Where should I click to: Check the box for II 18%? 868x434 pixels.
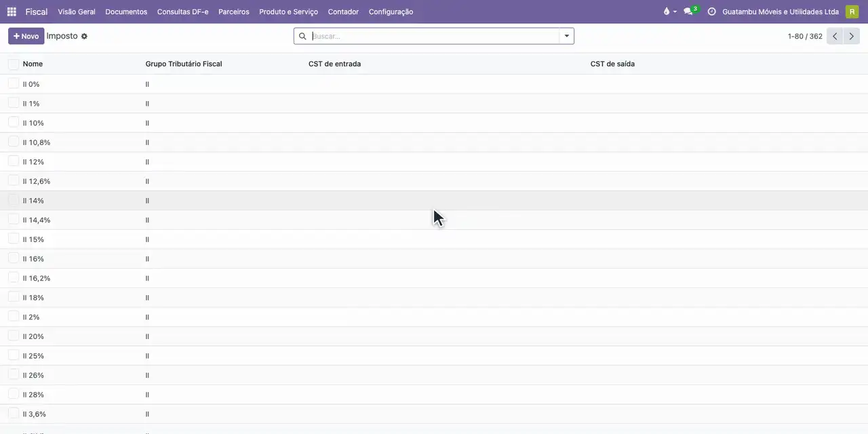(14, 297)
